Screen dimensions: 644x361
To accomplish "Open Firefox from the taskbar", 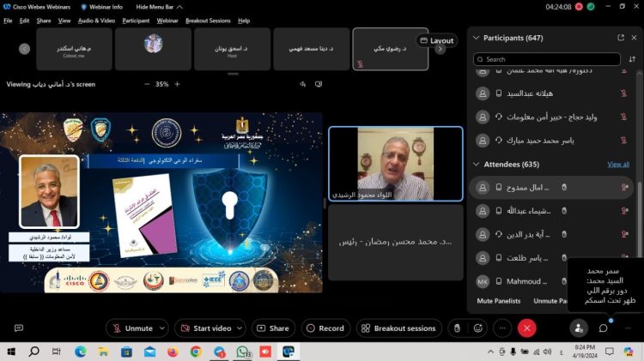I will pos(173,352).
